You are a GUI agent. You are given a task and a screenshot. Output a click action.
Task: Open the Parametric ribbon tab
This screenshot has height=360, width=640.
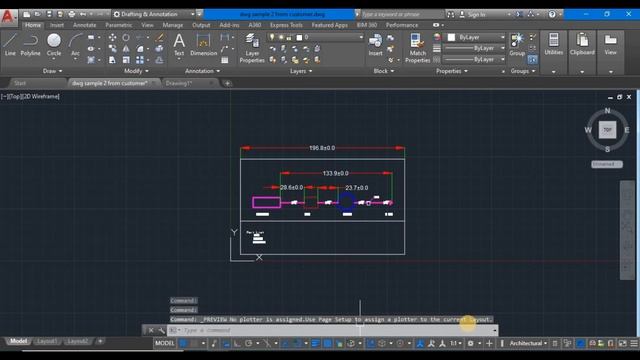coord(118,25)
